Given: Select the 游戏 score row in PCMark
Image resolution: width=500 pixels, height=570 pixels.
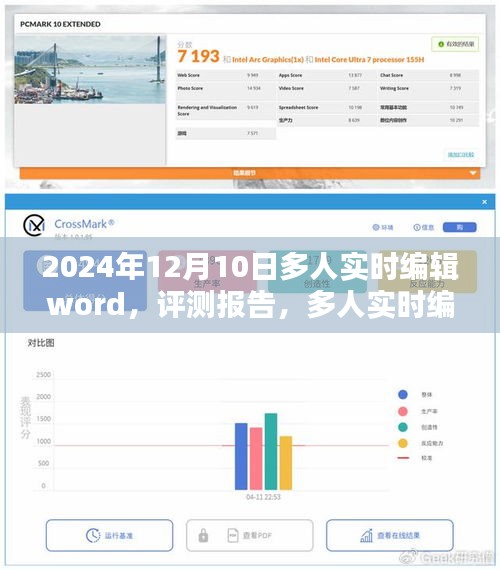Looking at the screenshot, I should (226, 133).
